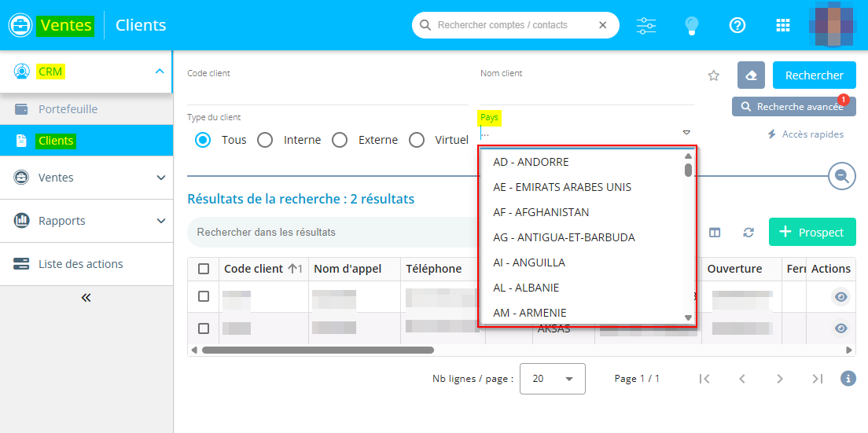View first client row eye icon
This screenshot has width=868, height=433.
(x=840, y=296)
